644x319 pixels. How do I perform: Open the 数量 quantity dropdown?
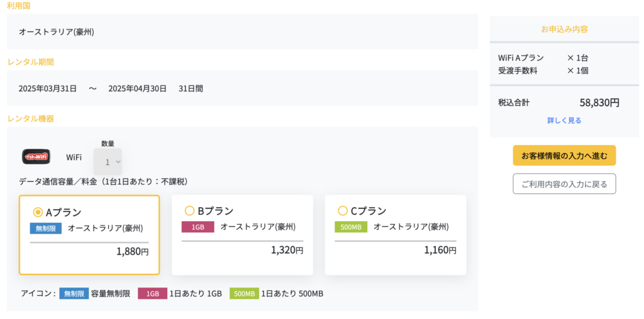(108, 161)
